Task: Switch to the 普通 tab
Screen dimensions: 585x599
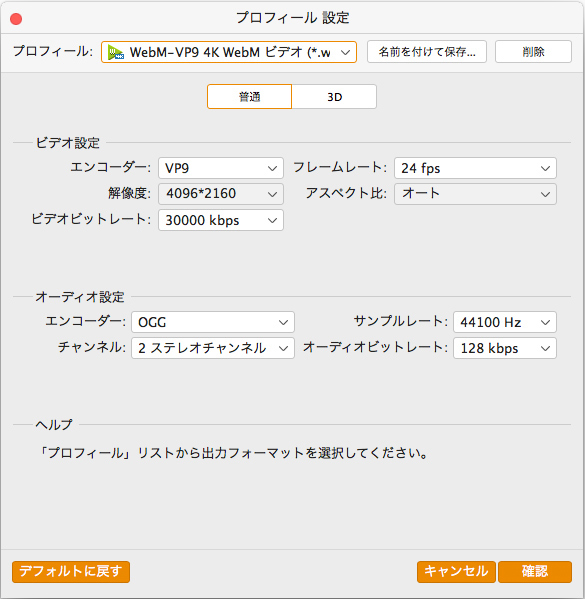Action: [250, 97]
